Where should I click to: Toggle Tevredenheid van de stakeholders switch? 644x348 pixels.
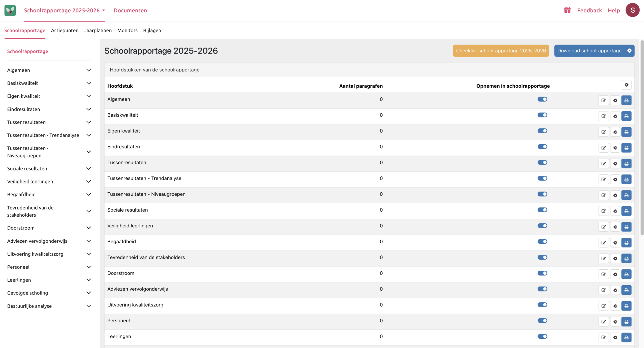tap(542, 257)
